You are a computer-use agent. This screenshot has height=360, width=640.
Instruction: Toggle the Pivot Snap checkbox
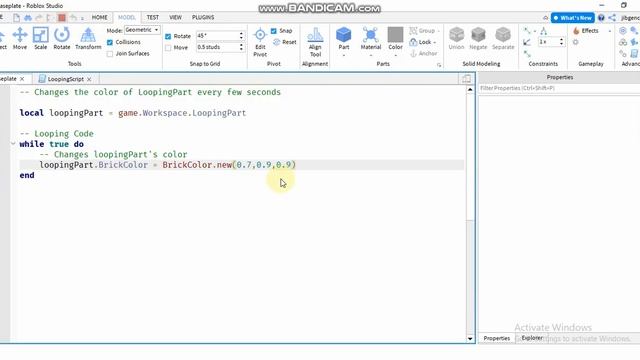[x=273, y=31]
